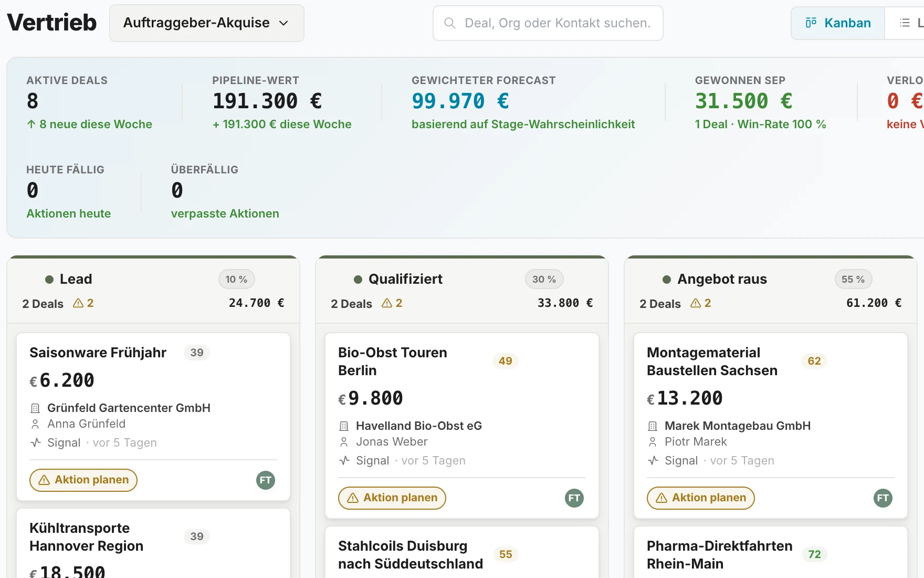Click the 30 % probability badge on Qualifiziert
Viewport: 924px width, 578px height.
(544, 279)
